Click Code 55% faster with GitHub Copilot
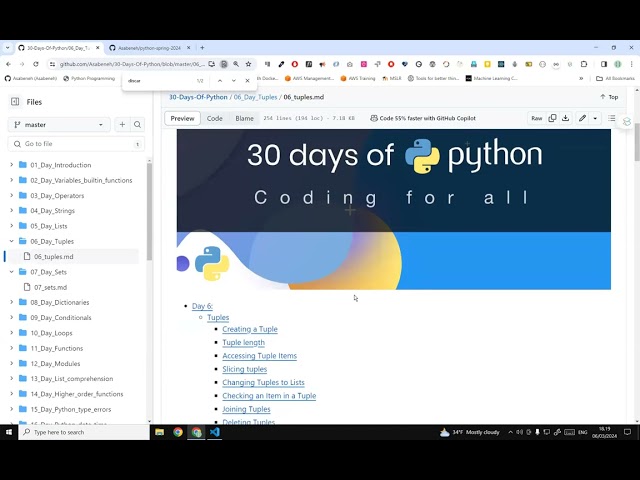Screen dimensions: 640x480 pos(423,118)
